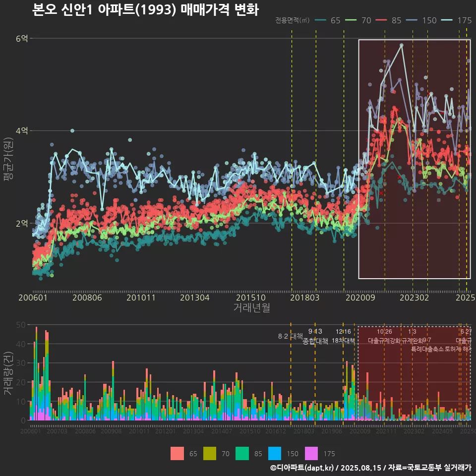This screenshot has height=476, width=476.
Task: Click the '9·13 종합대책' policy annotation
Action: [315, 336]
